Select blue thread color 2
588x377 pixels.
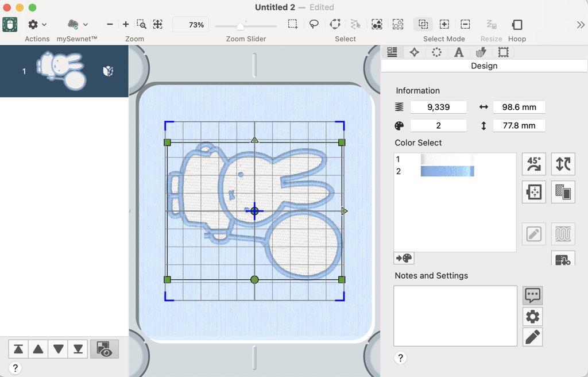point(447,171)
